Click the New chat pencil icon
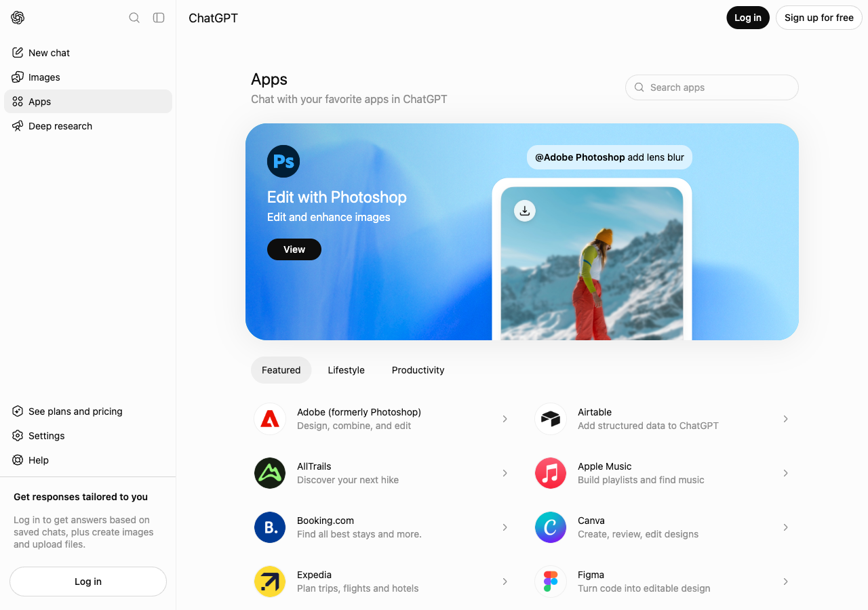The height and width of the screenshot is (610, 868). pyautogui.click(x=18, y=53)
